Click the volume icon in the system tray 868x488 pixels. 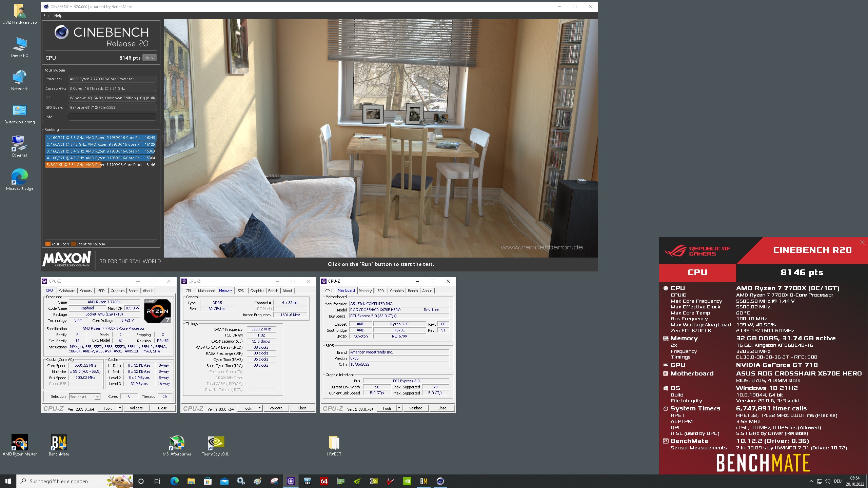tap(828, 481)
